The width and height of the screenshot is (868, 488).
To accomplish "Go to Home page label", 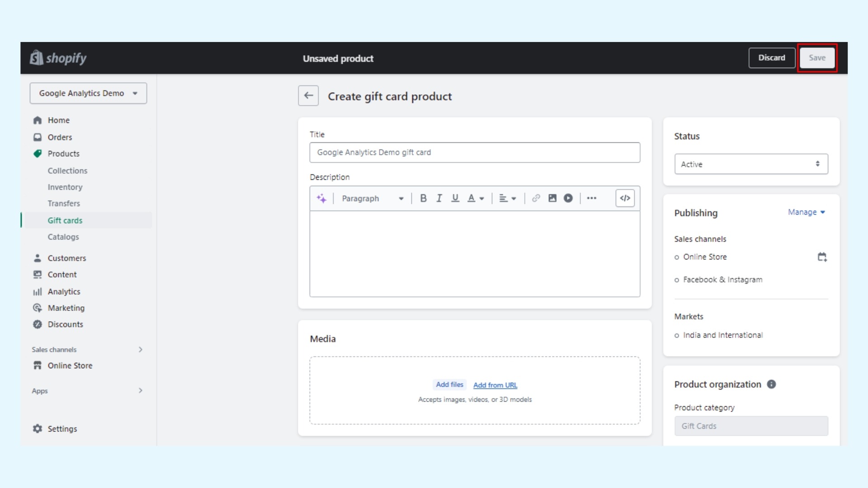I will (x=59, y=120).
